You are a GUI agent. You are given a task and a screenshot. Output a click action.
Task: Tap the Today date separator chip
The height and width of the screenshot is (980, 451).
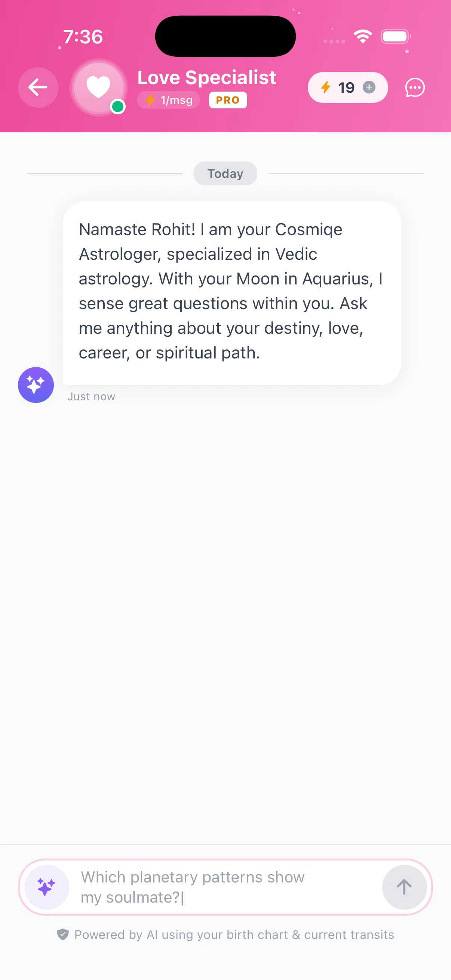pos(225,173)
